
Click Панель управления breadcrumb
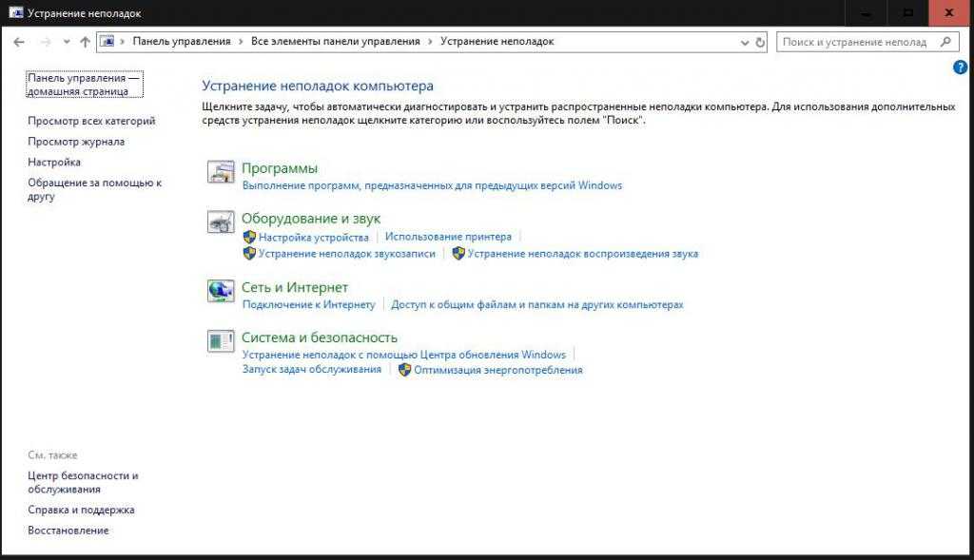click(x=182, y=42)
